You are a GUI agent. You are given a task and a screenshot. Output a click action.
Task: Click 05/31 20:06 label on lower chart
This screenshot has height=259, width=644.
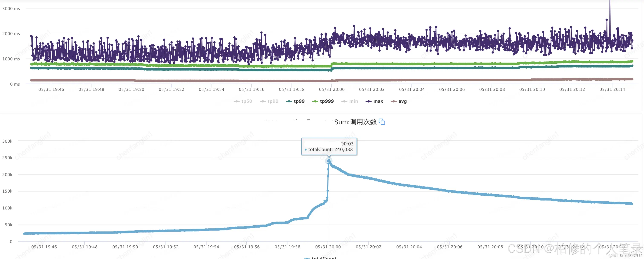(450, 247)
